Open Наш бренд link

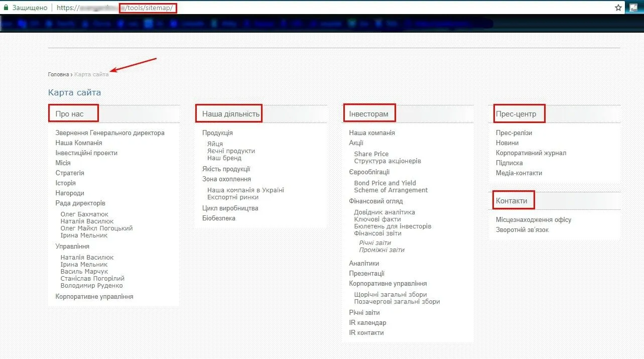pyautogui.click(x=224, y=158)
